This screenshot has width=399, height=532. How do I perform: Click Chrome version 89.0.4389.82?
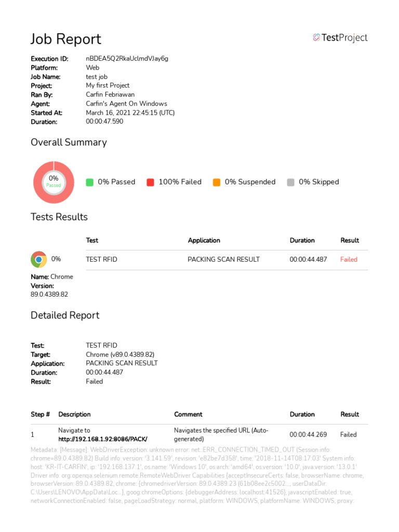[49, 295]
